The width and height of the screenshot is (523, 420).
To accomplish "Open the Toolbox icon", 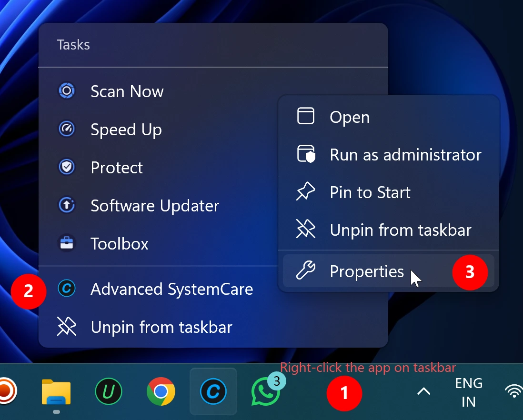I will (67, 243).
